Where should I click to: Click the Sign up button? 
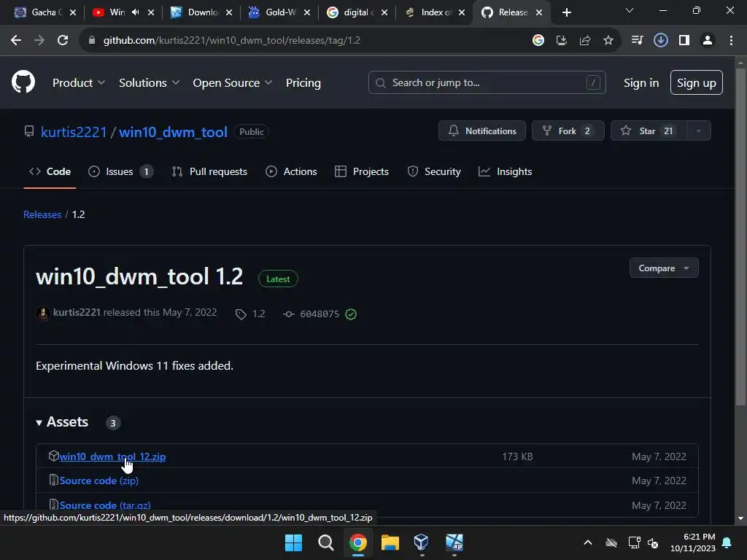697,82
